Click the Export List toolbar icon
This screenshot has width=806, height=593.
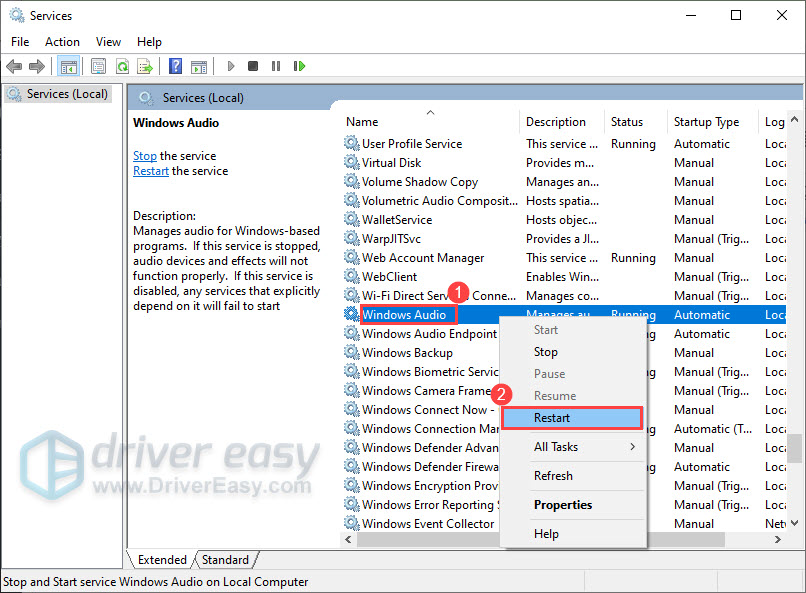[x=143, y=66]
